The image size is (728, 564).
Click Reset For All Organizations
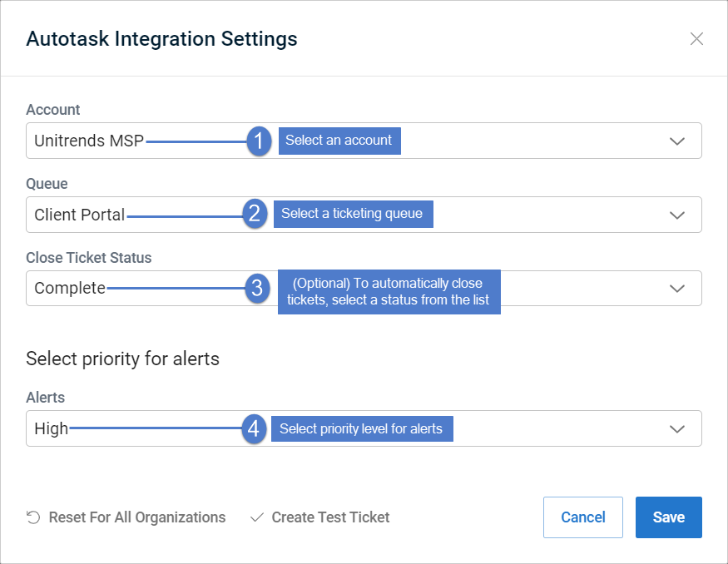click(x=137, y=517)
